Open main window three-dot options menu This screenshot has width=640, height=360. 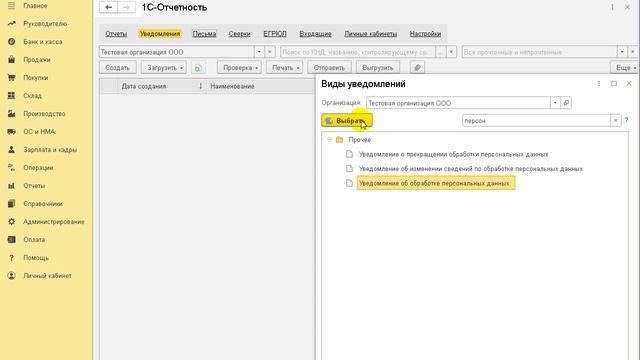coord(612,7)
